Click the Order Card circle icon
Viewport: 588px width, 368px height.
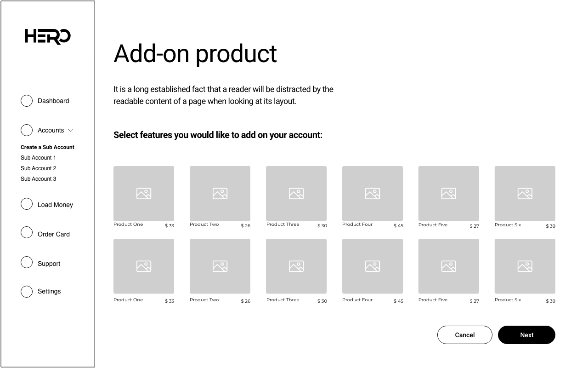[27, 233]
